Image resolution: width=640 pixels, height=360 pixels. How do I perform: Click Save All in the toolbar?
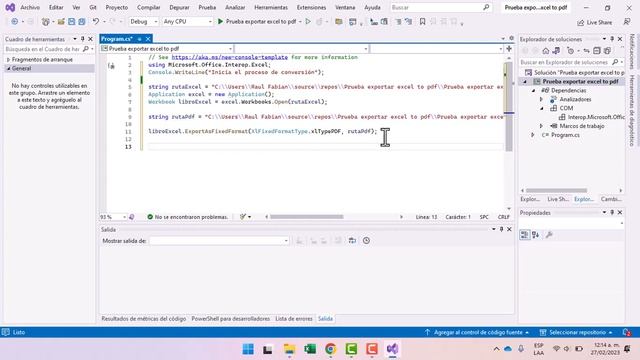(x=82, y=21)
